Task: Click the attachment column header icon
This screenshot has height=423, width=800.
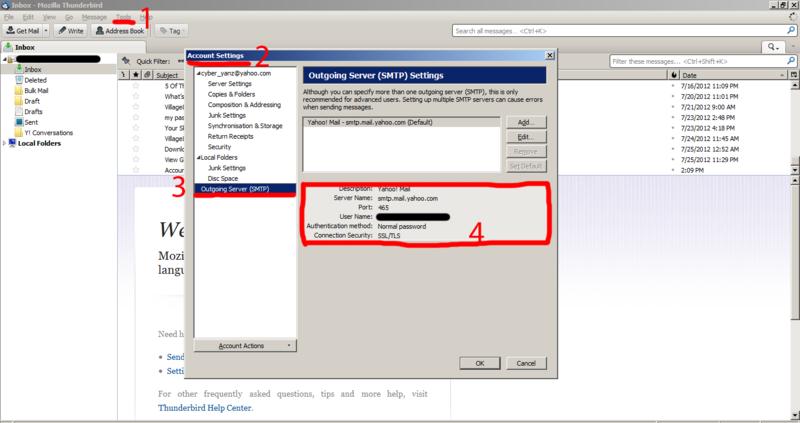Action: 147,75
